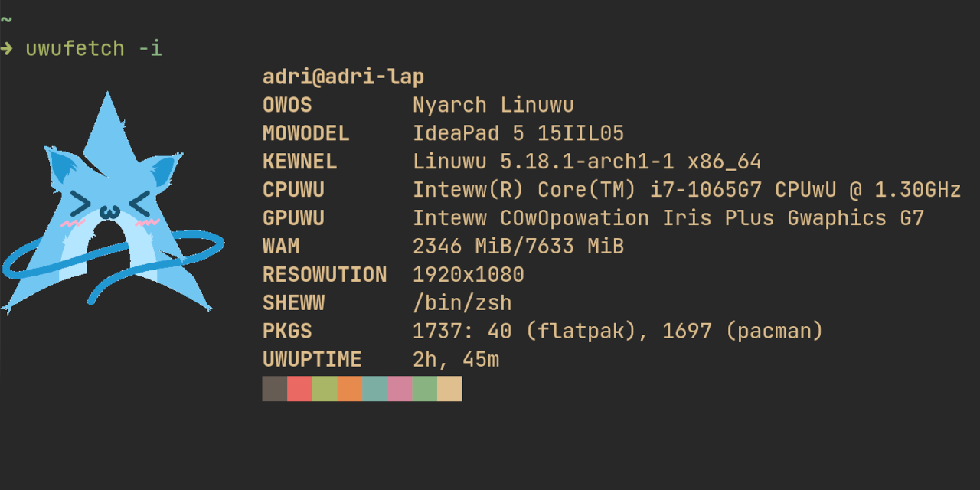Image resolution: width=980 pixels, height=490 pixels.
Task: Click the KEWNEL version line value
Action: click(586, 162)
